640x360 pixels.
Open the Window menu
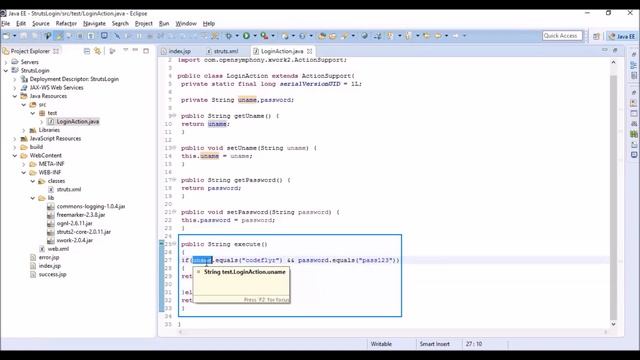186,23
